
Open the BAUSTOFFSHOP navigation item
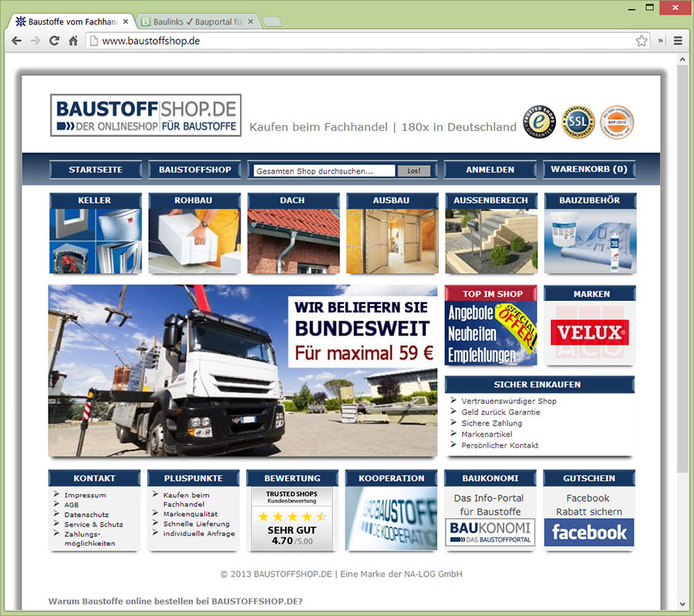(x=195, y=170)
